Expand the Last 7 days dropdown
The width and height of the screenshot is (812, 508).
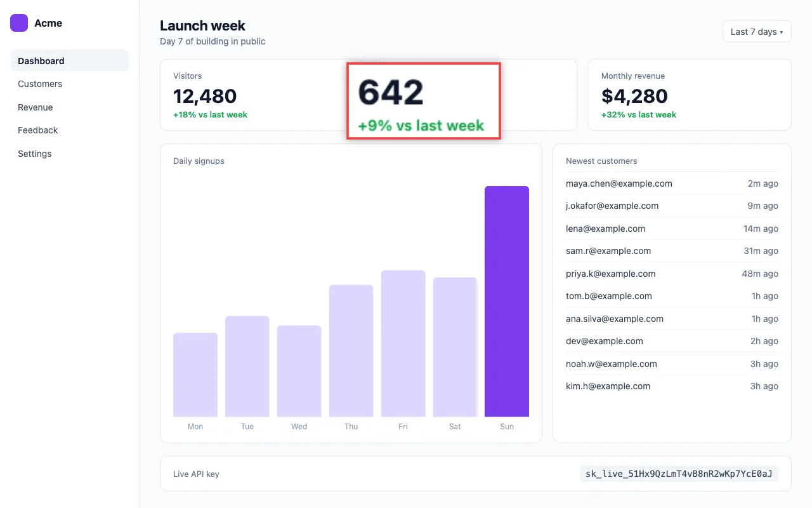pyautogui.click(x=757, y=32)
